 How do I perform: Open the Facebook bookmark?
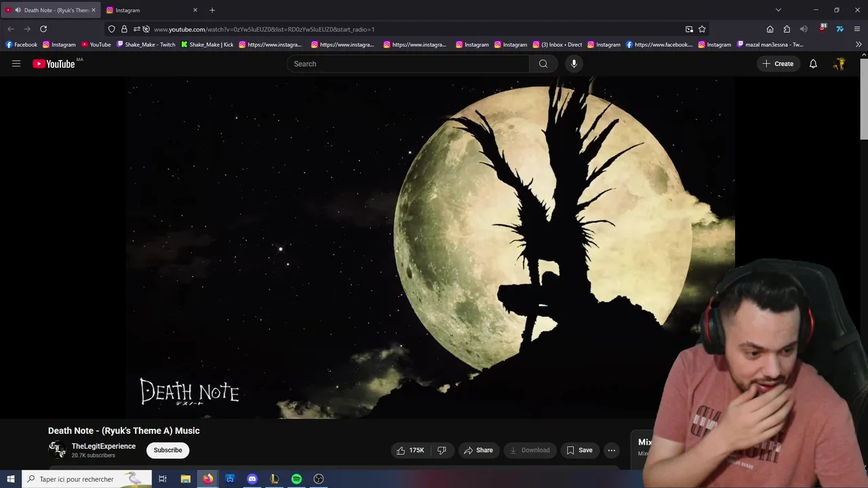pos(22,45)
